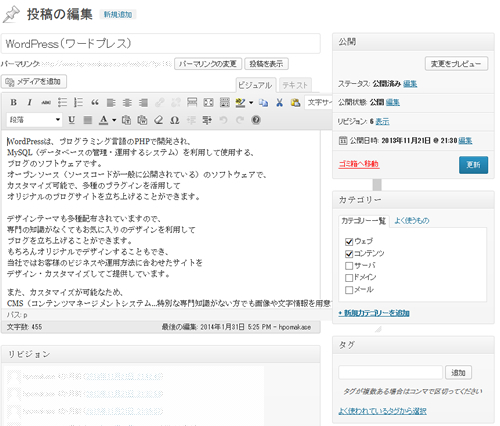
Task: Click パーマリンクの変更 button
Action: coord(208,64)
